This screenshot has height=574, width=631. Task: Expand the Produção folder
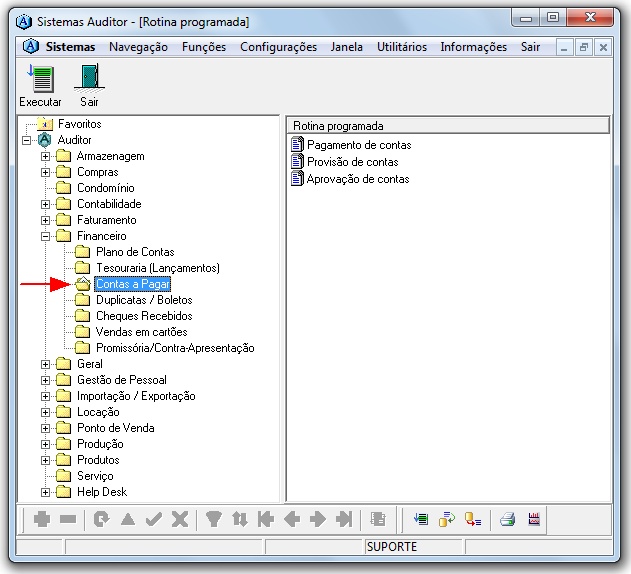[45, 444]
